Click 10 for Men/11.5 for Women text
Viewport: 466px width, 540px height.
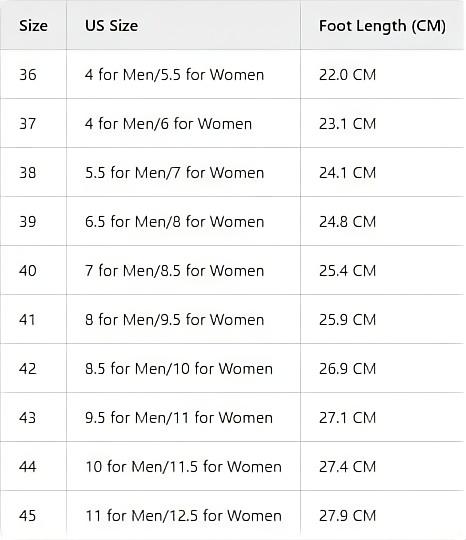pyautogui.click(x=183, y=467)
